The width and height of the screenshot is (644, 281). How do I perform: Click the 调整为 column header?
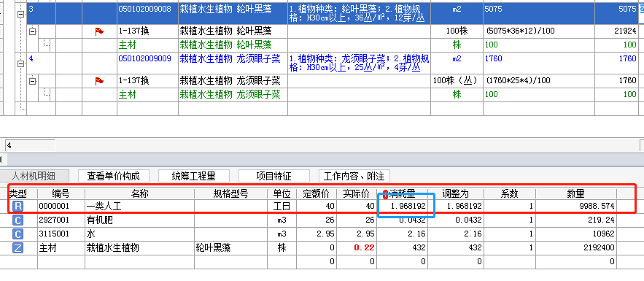click(456, 193)
